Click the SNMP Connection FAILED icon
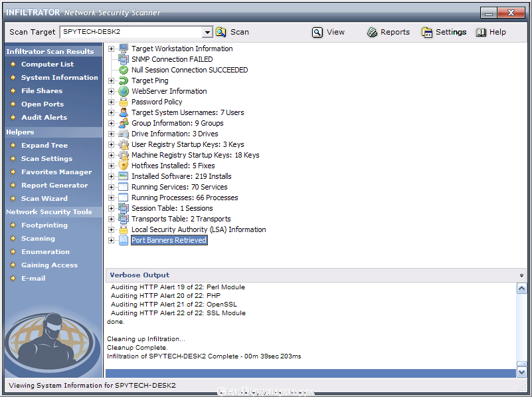Screen dimensions: 532x397 pos(124,59)
